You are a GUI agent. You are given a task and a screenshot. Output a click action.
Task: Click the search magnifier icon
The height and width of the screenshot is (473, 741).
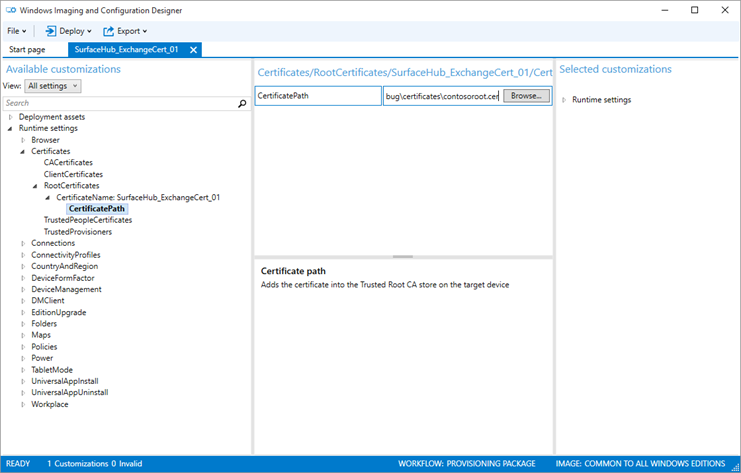(240, 103)
